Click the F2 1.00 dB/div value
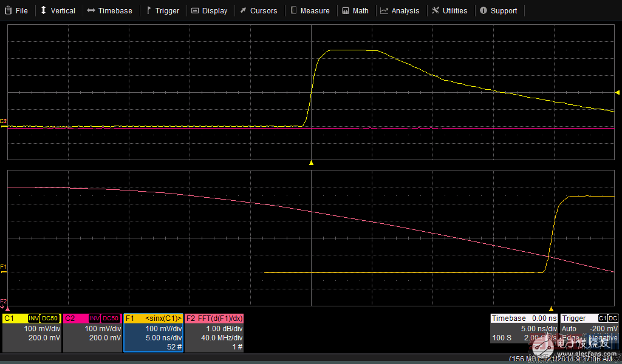The image size is (622, 364). pyautogui.click(x=224, y=329)
